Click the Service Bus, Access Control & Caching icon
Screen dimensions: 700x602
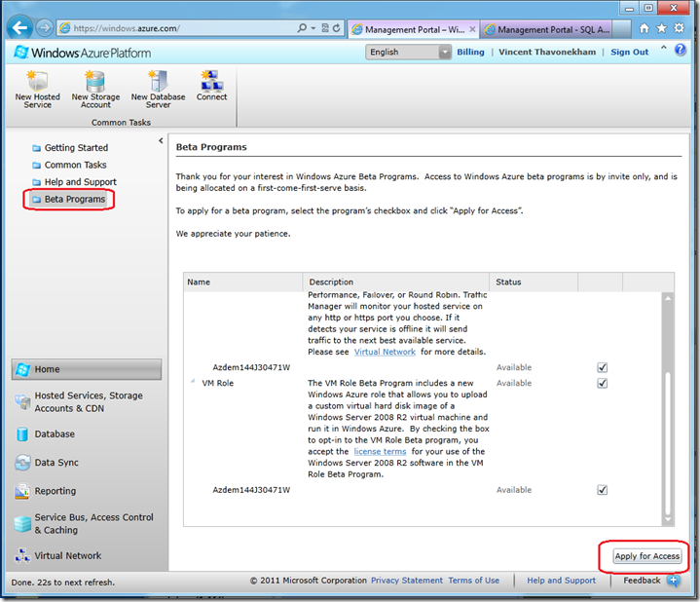[x=22, y=524]
